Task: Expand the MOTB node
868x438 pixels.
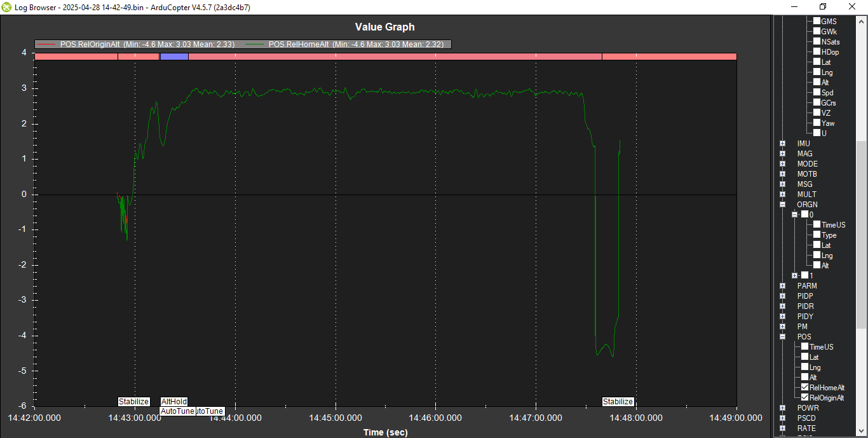Action: [x=783, y=174]
